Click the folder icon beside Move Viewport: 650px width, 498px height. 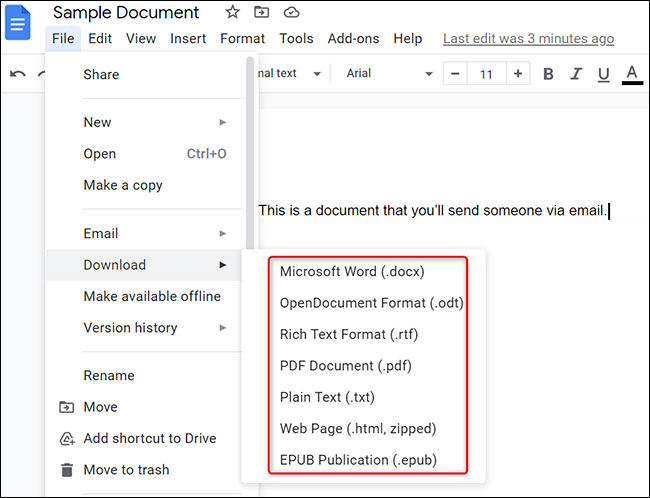[66, 407]
